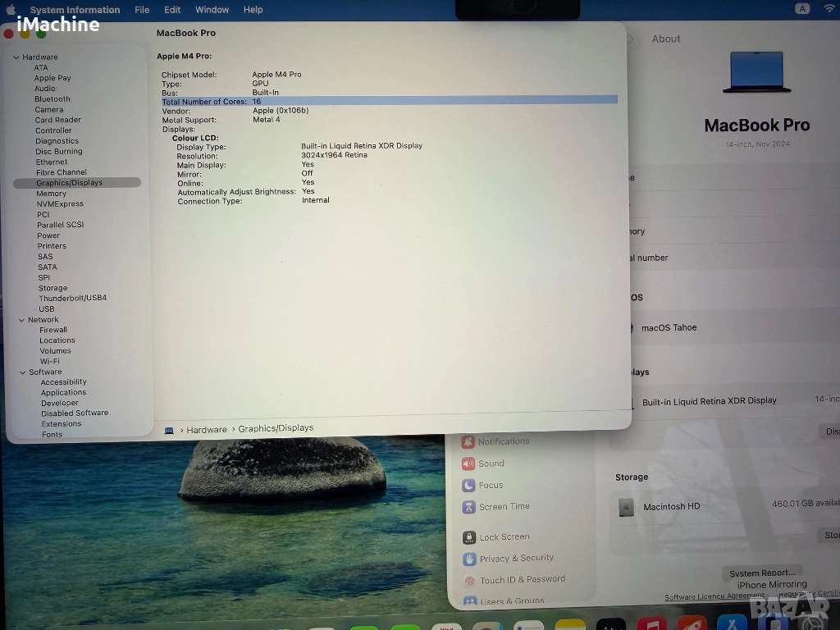Open the Software Licence Agreement link
Image resolution: width=840 pixels, height=630 pixels.
[713, 597]
